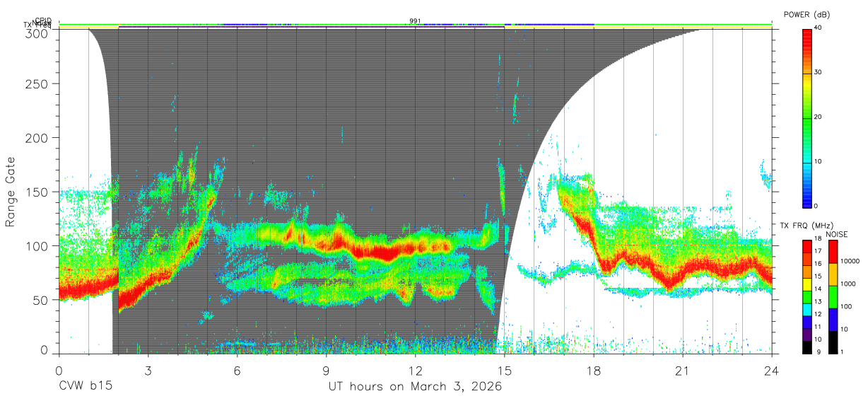
Task: Select the 10 label on POWER colorbar
Action: coord(818,161)
